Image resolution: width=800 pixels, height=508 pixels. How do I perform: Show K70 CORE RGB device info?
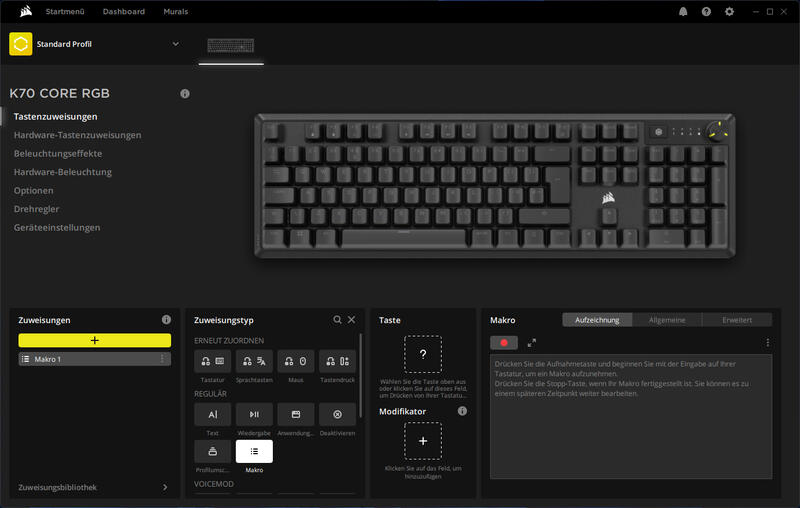pyautogui.click(x=185, y=94)
